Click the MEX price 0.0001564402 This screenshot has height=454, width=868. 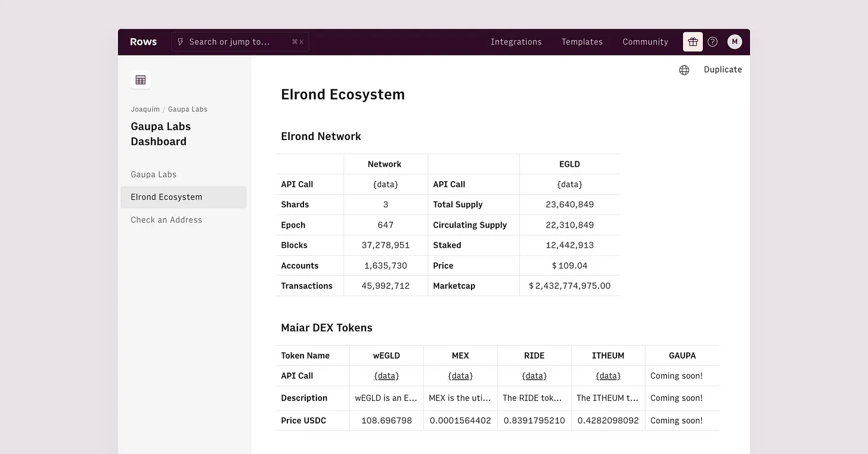tap(460, 421)
